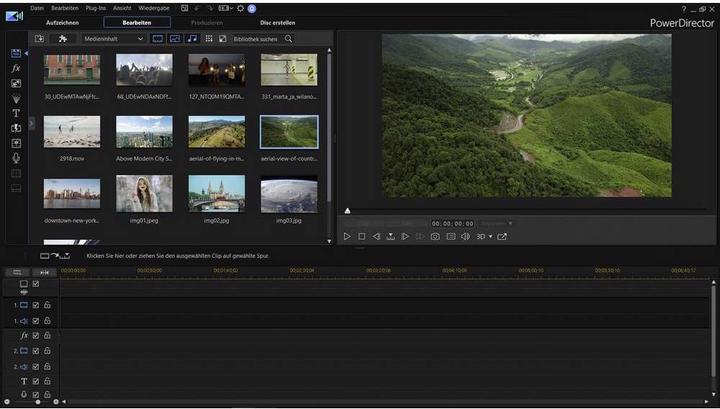Click the timeline zoom slider handle
Viewport: 720px width, 409px height.
(38, 402)
